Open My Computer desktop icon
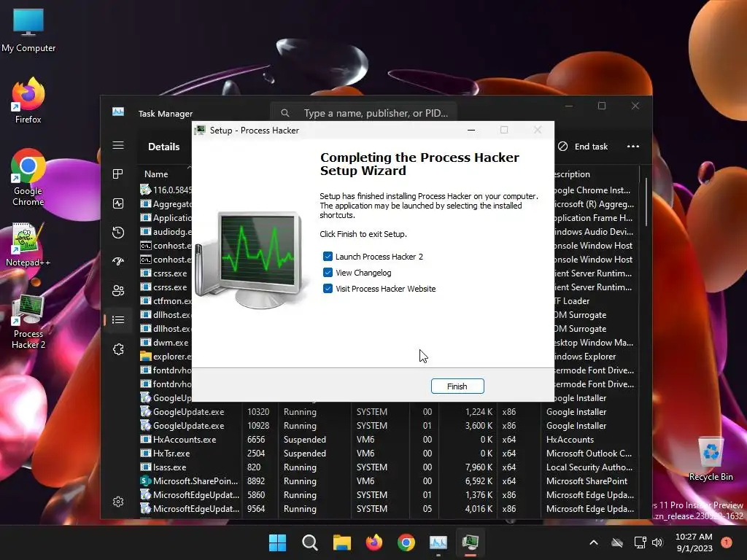This screenshot has height=560, width=747. [x=28, y=30]
